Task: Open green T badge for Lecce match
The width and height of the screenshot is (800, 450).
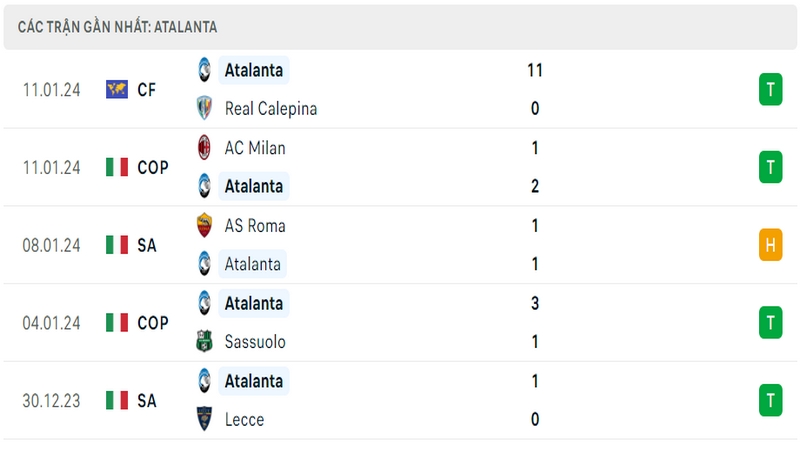Action: 770,400
